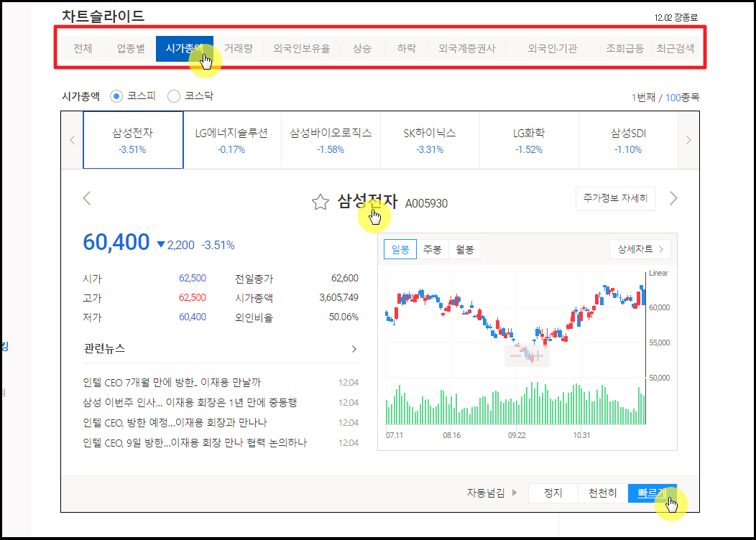Select 삼성바이오로직스 card
Screen dimensions: 756x540
pyautogui.click(x=331, y=140)
